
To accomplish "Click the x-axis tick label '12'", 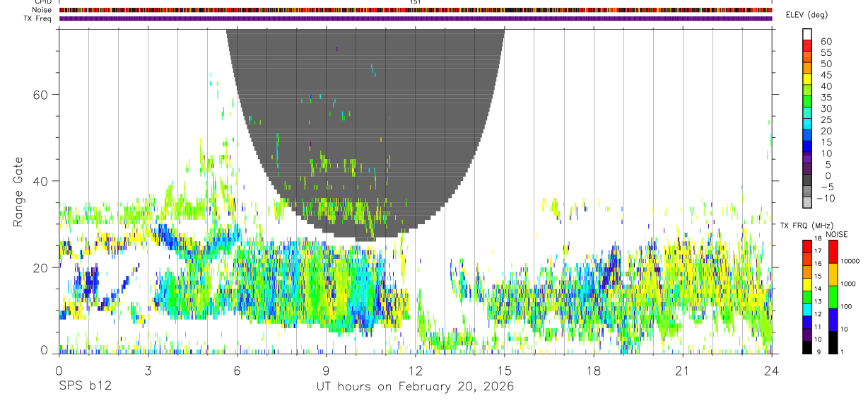I will [x=416, y=371].
